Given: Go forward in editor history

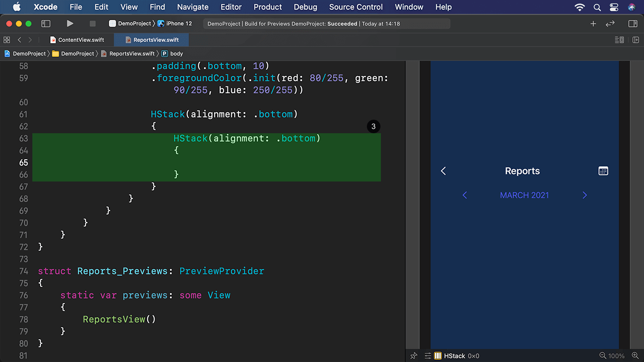Looking at the screenshot, I should (x=30, y=40).
